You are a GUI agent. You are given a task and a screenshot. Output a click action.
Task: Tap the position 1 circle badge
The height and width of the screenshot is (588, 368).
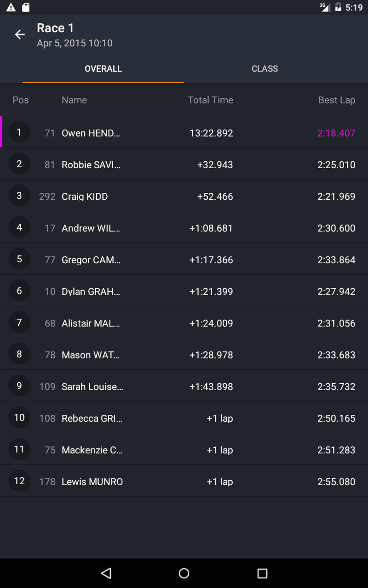19,132
